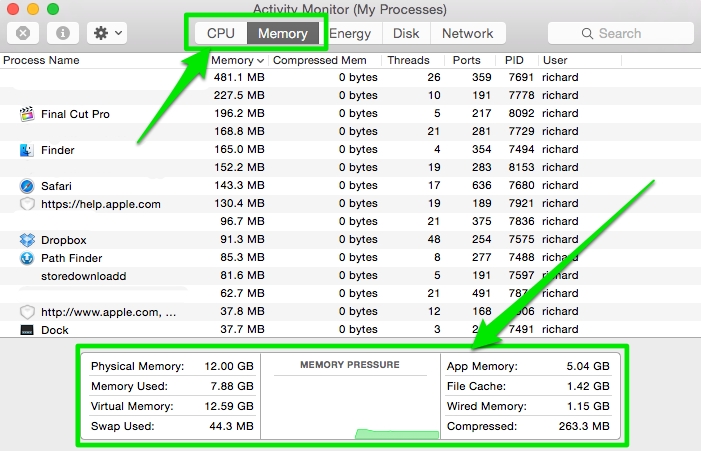Viewport: 701px width, 451px height.
Task: Open the Disk tab
Action: click(x=406, y=34)
